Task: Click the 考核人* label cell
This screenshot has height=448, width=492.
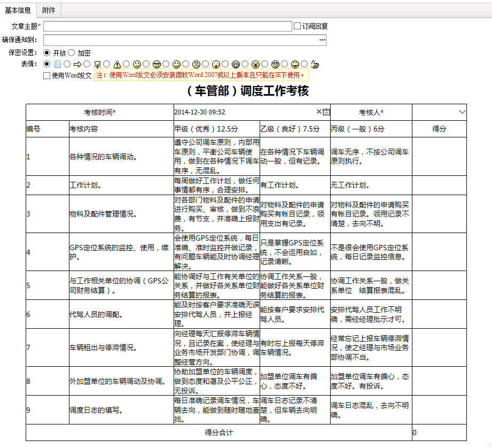Action: pyautogui.click(x=371, y=112)
